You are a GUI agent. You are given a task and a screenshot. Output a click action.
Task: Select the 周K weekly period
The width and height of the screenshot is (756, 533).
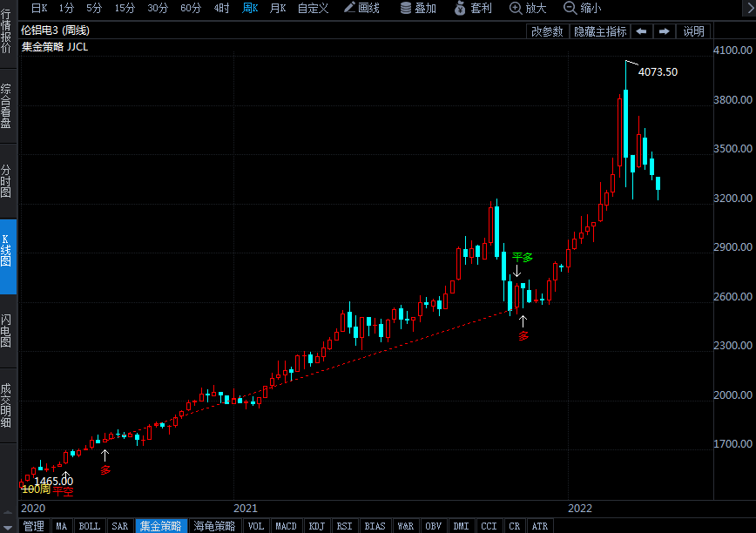point(250,8)
